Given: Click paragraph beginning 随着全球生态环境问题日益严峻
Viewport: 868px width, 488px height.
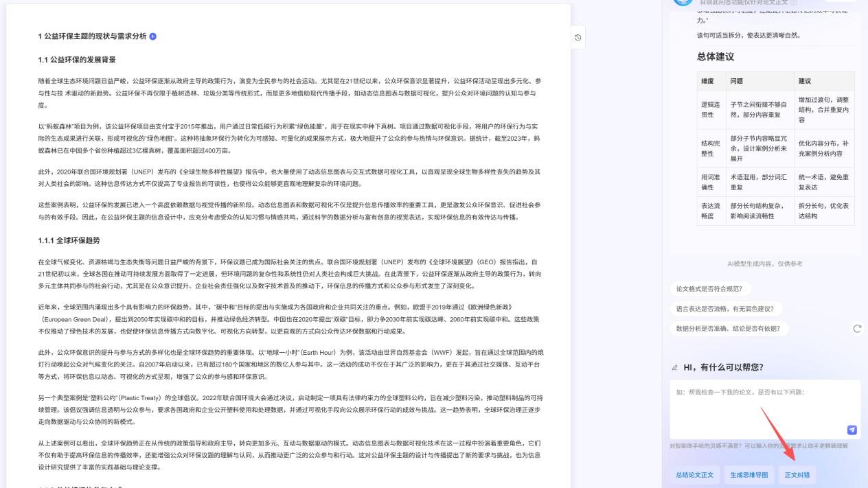Looking at the screenshot, I should [290, 93].
